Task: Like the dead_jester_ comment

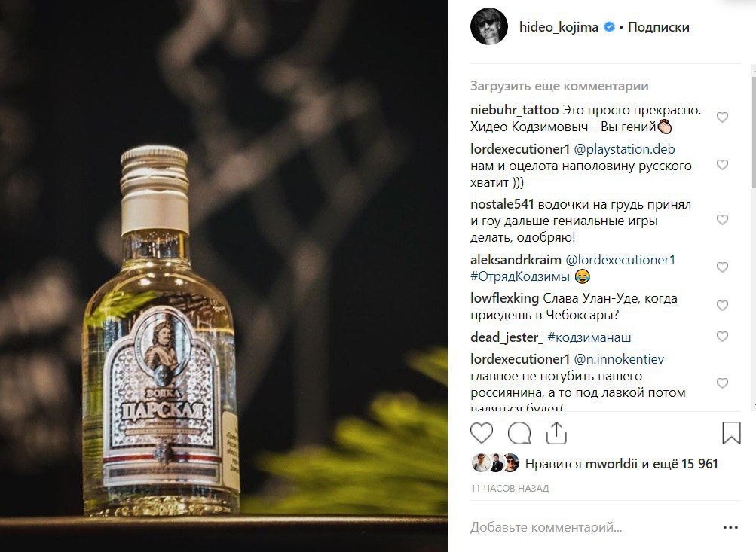Action: coord(722,336)
